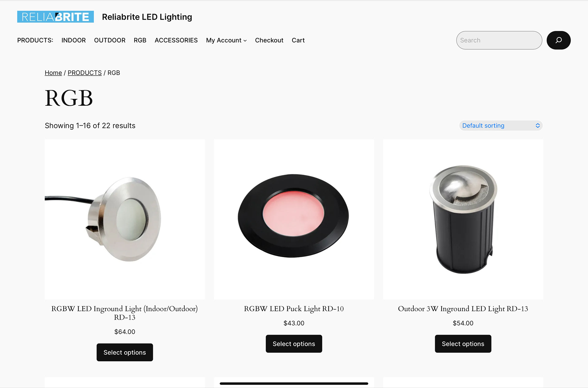Click the magnifying glass search button

[x=558, y=40]
